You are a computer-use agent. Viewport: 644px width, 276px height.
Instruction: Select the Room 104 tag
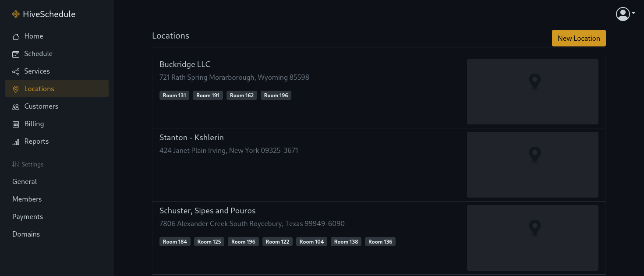[x=311, y=242]
